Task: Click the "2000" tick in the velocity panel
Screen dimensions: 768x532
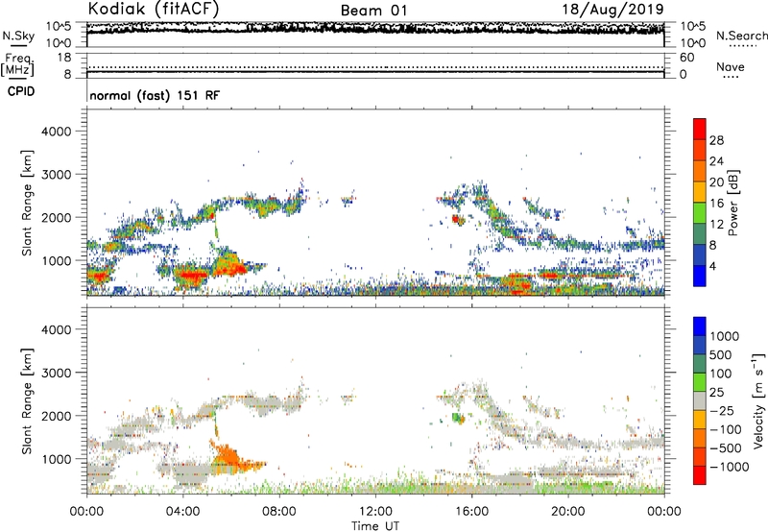Action: click(56, 416)
